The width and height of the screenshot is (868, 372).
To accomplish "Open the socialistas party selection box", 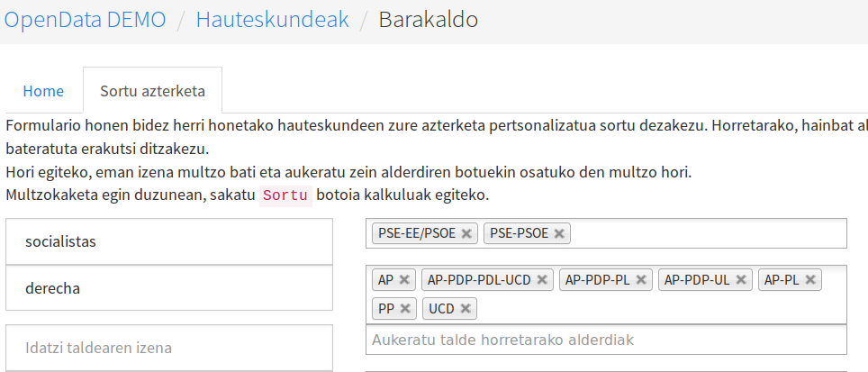I will [x=606, y=233].
